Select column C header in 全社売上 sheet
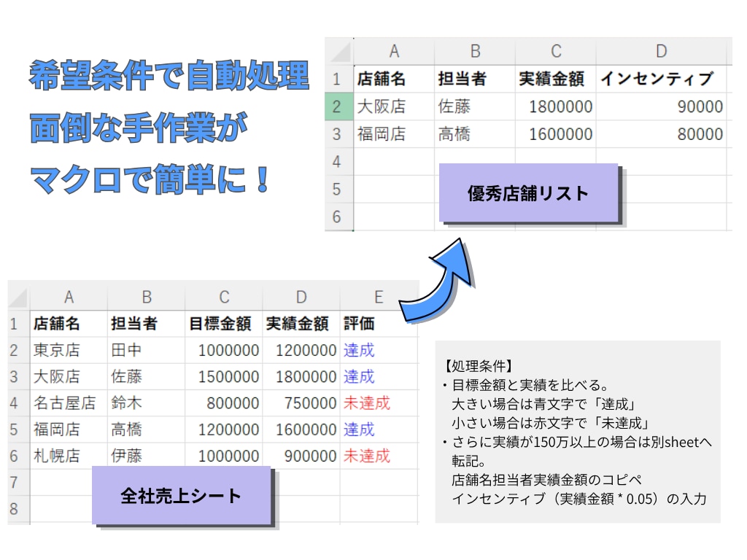The width and height of the screenshot is (747, 560). (224, 297)
